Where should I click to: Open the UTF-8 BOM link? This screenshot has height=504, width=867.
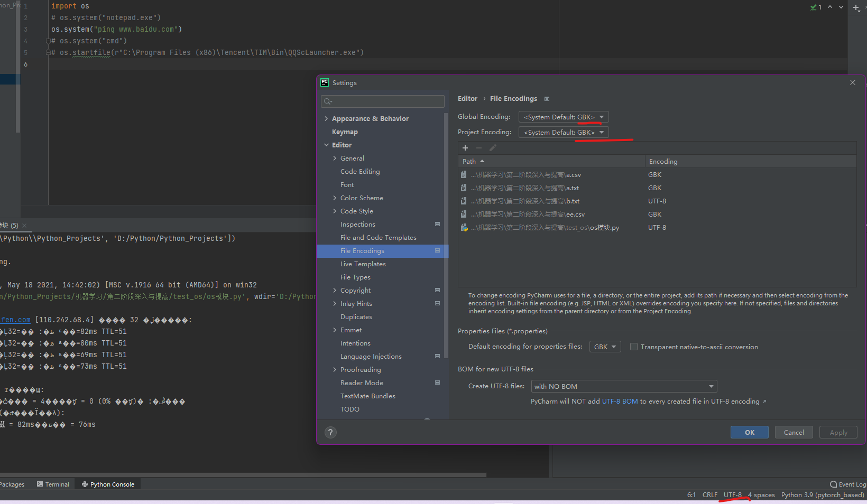(620, 402)
